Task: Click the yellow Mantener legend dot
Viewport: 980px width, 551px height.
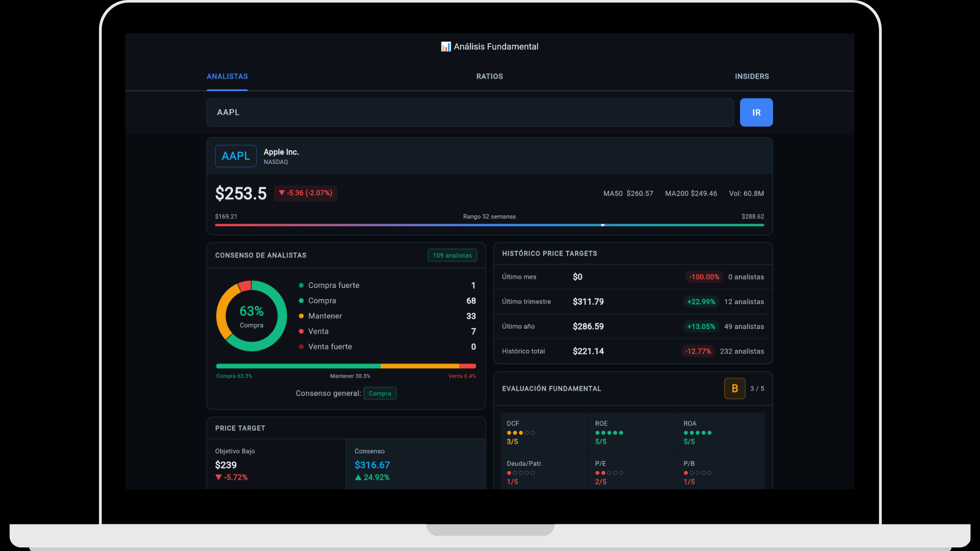Action: pyautogui.click(x=301, y=316)
